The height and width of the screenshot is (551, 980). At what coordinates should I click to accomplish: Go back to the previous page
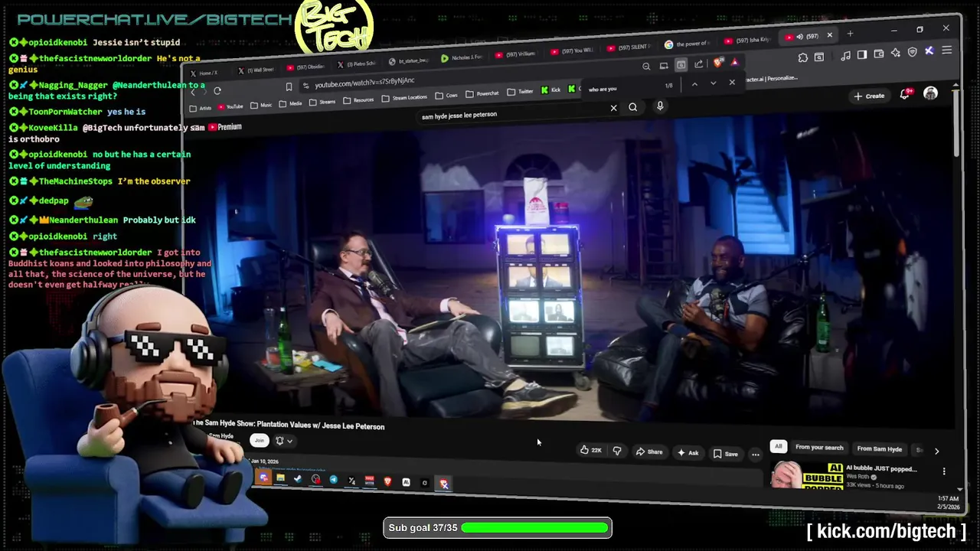194,93
